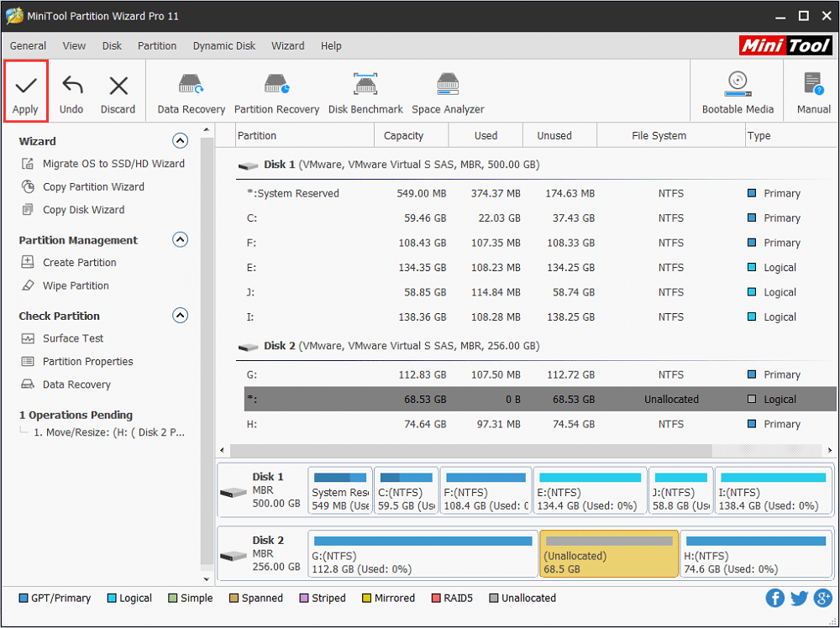Image resolution: width=840 pixels, height=628 pixels.
Task: Select the H:(NTFS) block in disk map
Action: point(756,553)
